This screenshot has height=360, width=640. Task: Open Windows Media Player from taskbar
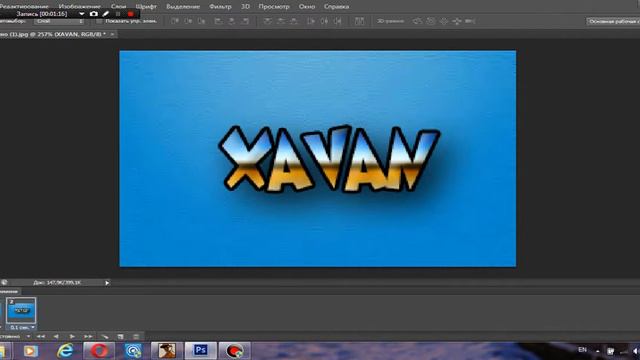click(31, 351)
